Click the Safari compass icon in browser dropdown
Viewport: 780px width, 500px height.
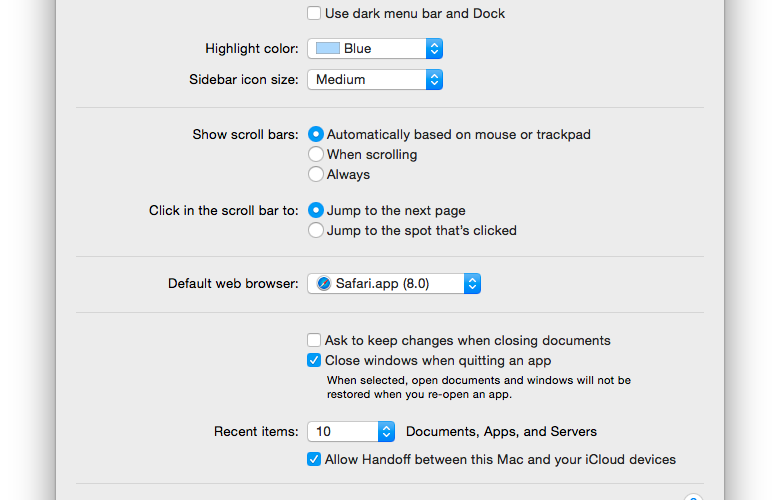[x=324, y=284]
